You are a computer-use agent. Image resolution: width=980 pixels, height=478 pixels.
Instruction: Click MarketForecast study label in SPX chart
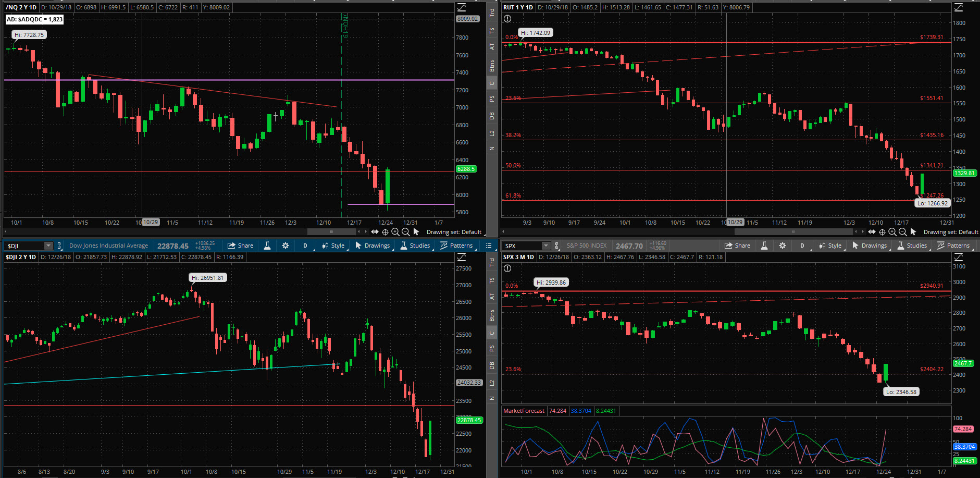[524, 411]
